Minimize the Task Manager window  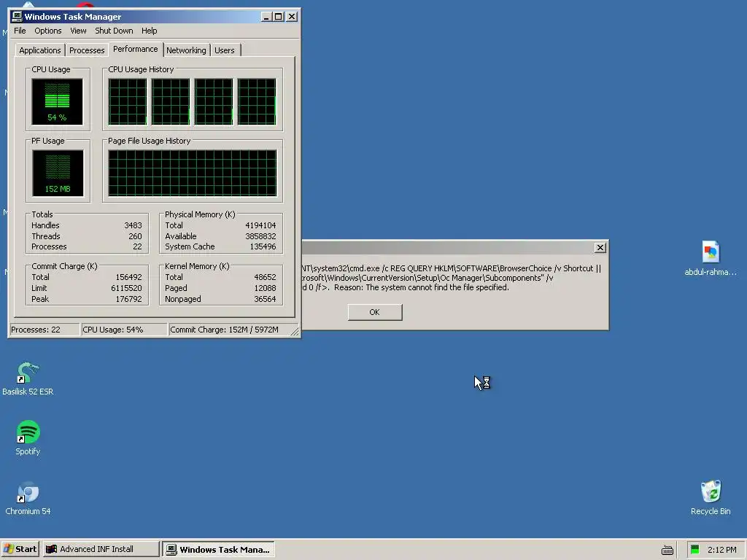point(266,17)
